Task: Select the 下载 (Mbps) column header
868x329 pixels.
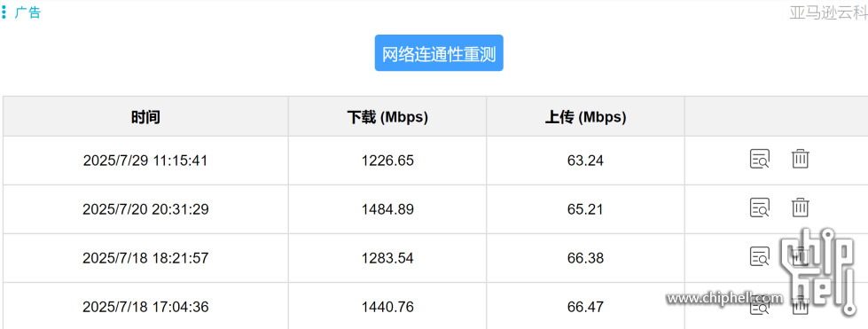Action: click(x=387, y=117)
